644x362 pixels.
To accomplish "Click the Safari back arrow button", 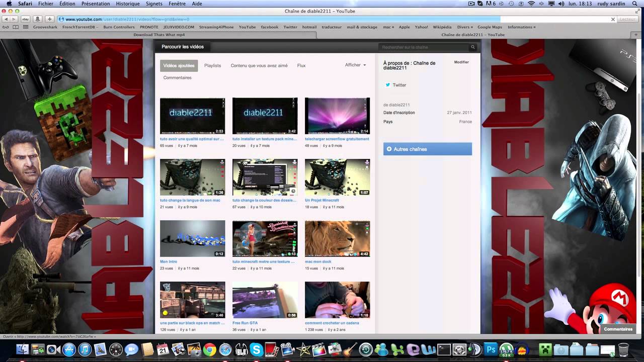I will pyautogui.click(x=6, y=19).
